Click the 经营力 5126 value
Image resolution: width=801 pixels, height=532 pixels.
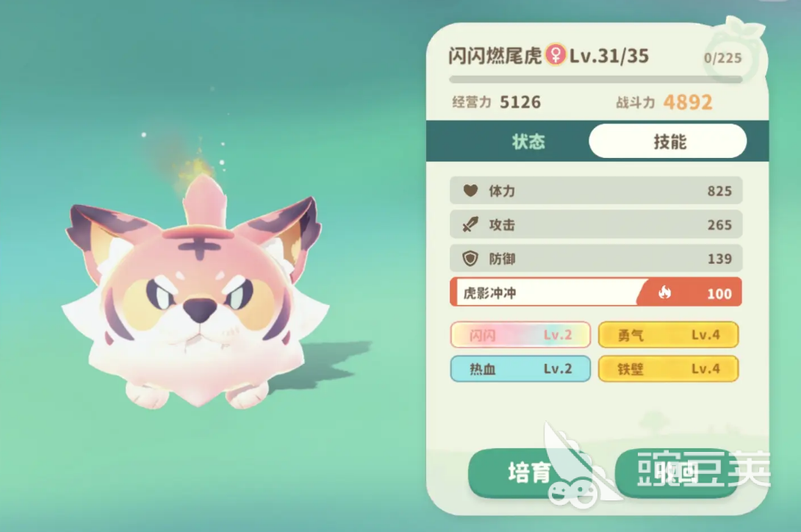tap(520, 102)
